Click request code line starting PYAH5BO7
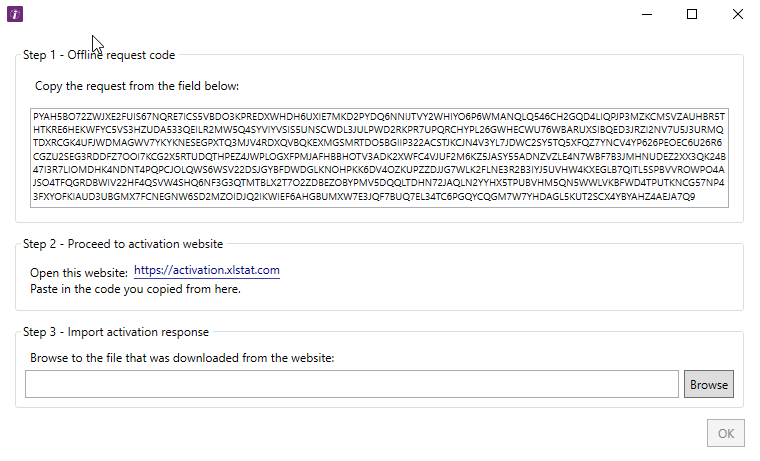 tap(380, 117)
